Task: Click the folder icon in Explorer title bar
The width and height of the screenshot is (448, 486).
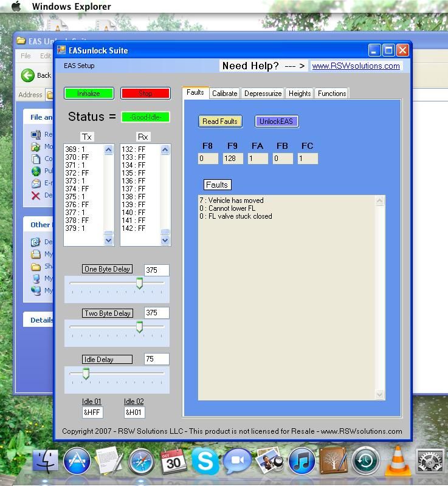Action: 21,40
